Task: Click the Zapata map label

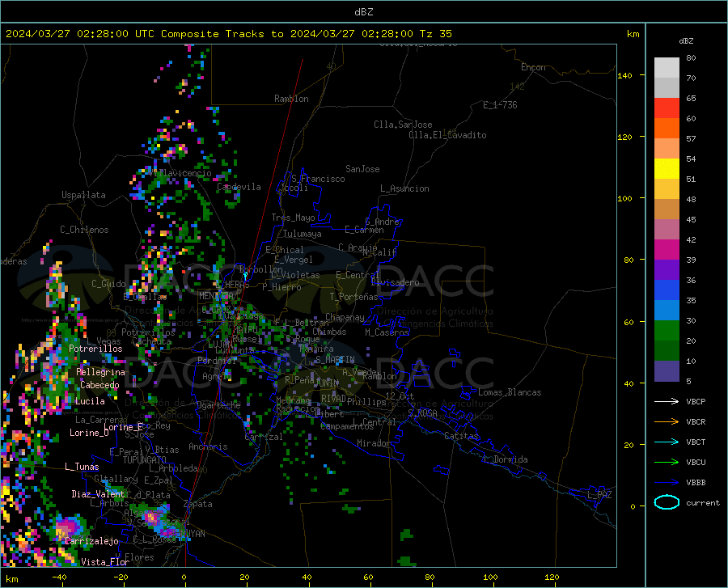Action: pyautogui.click(x=198, y=504)
